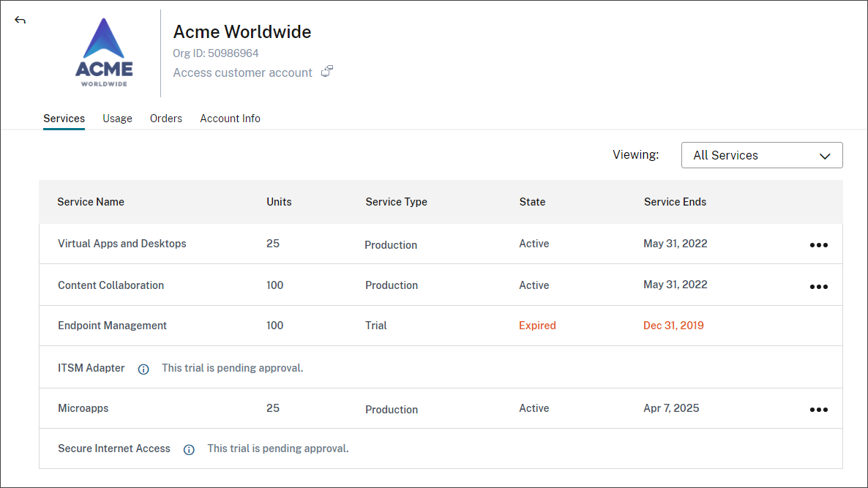
Task: Click the Trial service type for Endpoint Management
Action: 376,326
